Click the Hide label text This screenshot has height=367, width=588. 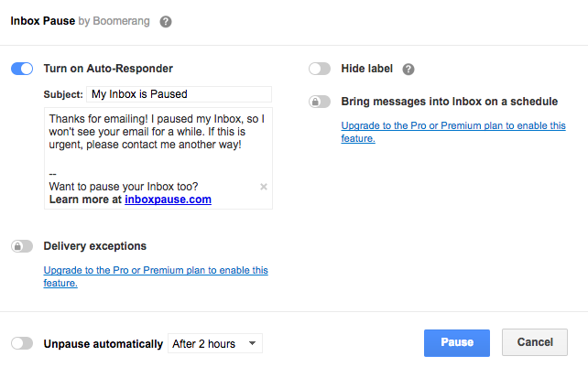pyautogui.click(x=366, y=69)
